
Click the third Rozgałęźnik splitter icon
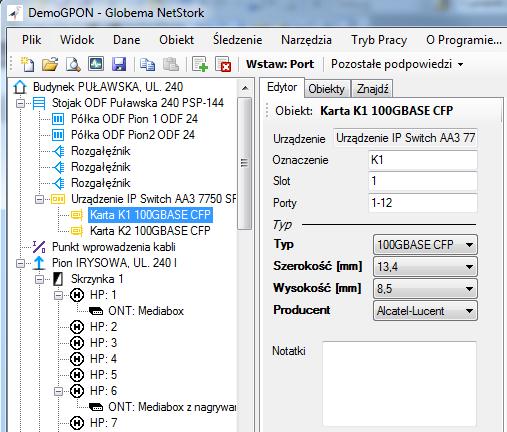pos(58,183)
